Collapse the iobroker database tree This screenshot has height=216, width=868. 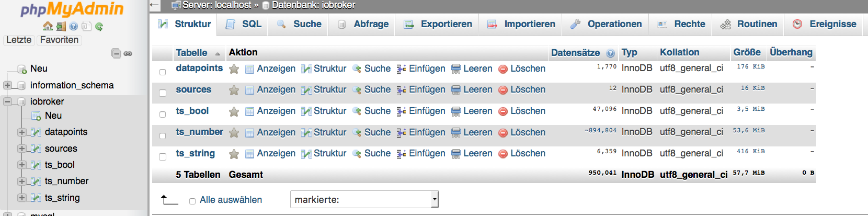7,101
